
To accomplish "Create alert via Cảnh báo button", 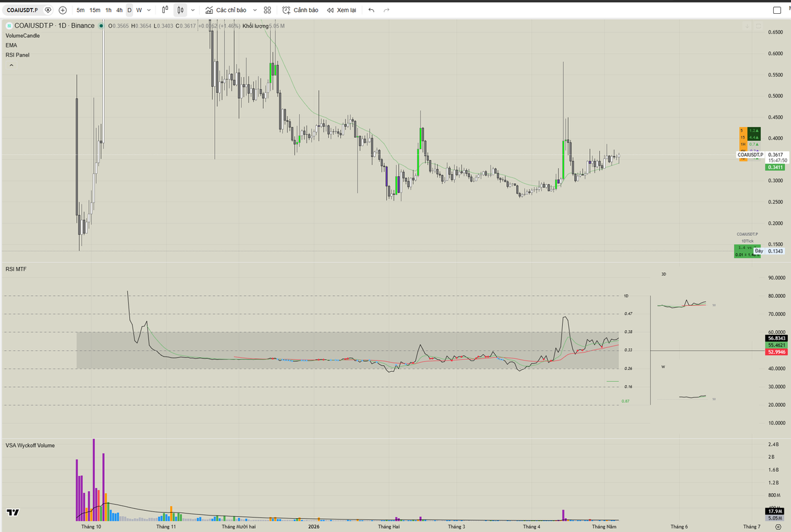I will coord(300,10).
